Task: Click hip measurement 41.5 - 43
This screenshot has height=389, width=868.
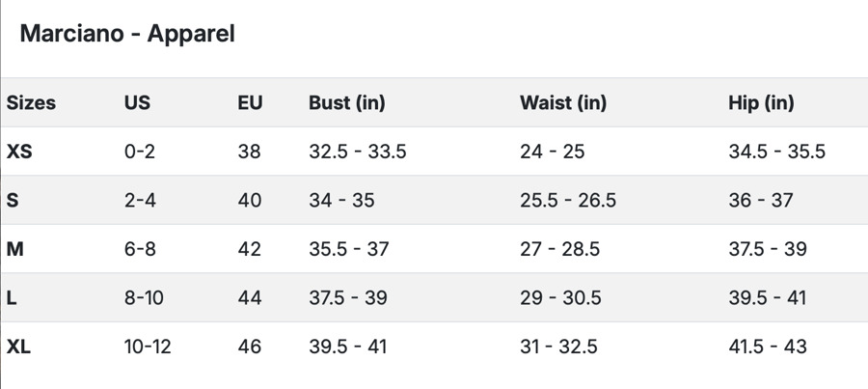Action: [768, 347]
